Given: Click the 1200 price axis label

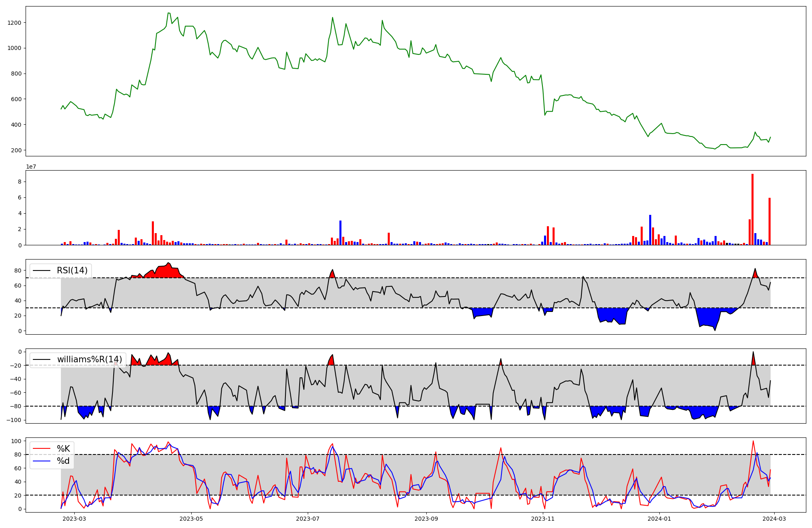Looking at the screenshot, I should (14, 23).
